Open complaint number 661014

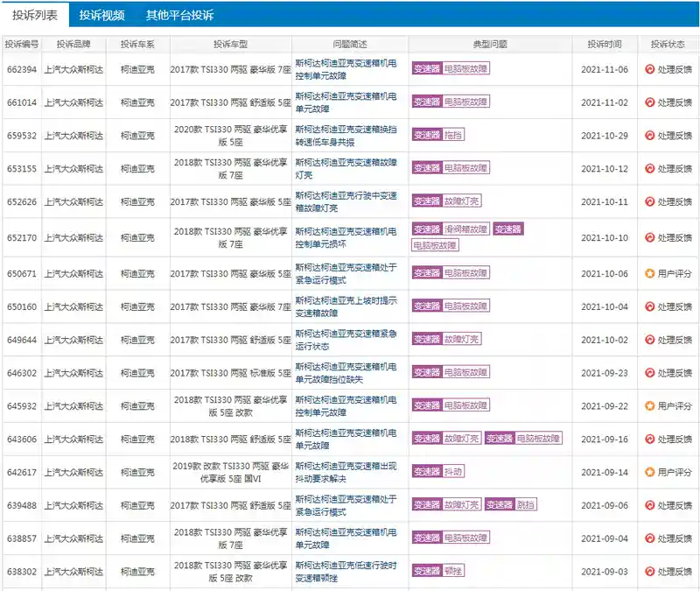point(22,102)
